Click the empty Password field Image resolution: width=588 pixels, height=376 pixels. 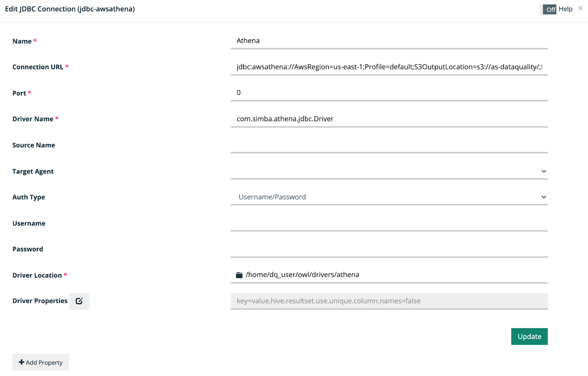tap(389, 249)
